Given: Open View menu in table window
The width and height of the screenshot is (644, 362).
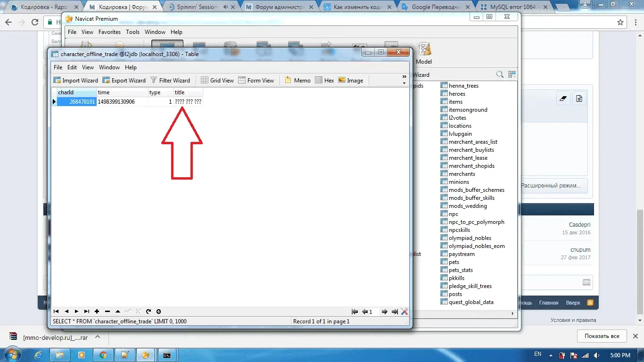Looking at the screenshot, I should point(88,67).
